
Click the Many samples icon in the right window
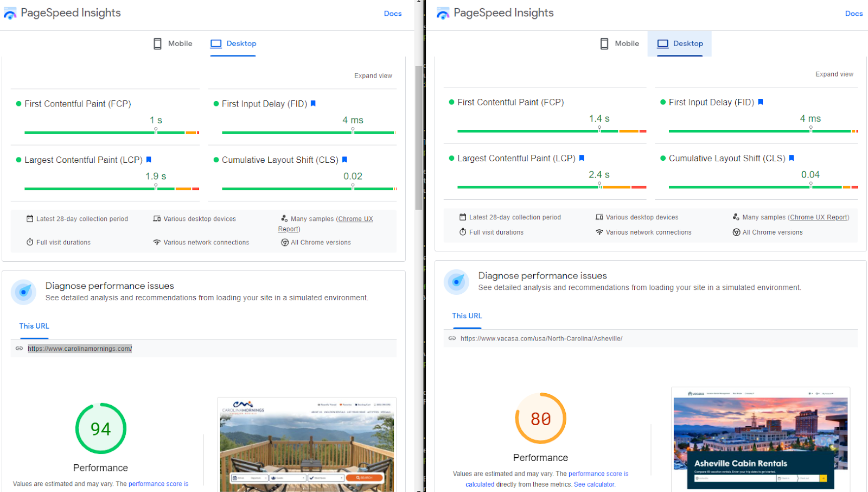tap(736, 217)
